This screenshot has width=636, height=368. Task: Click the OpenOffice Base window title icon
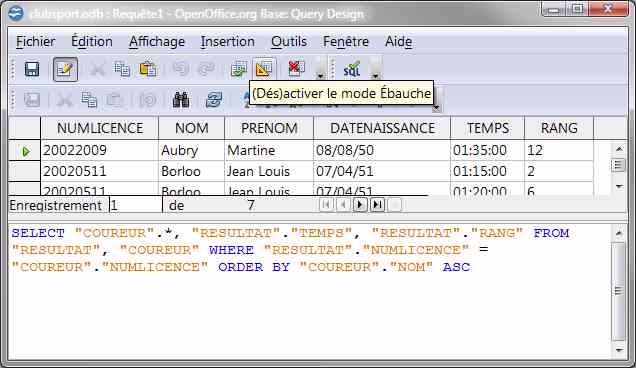[x=16, y=13]
